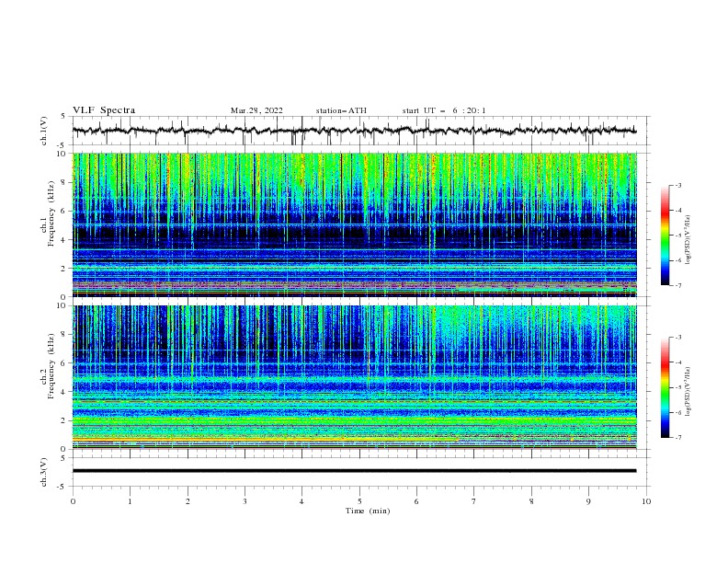Click time axis tick label "2"
The width and height of the screenshot is (728, 563).
[188, 501]
